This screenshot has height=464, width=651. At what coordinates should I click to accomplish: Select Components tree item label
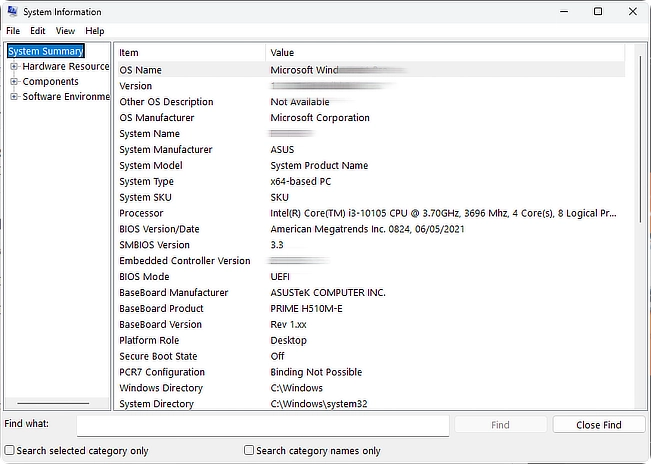click(x=50, y=81)
